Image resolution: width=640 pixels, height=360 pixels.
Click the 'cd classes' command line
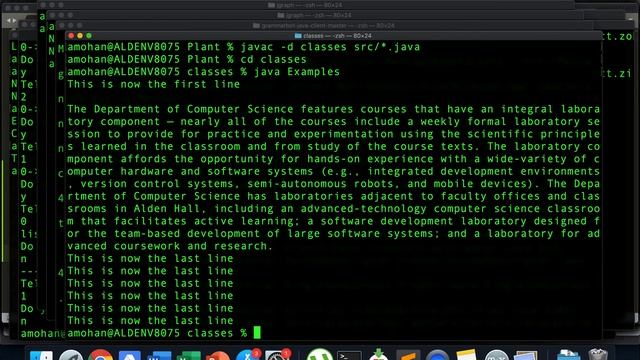tap(187, 60)
